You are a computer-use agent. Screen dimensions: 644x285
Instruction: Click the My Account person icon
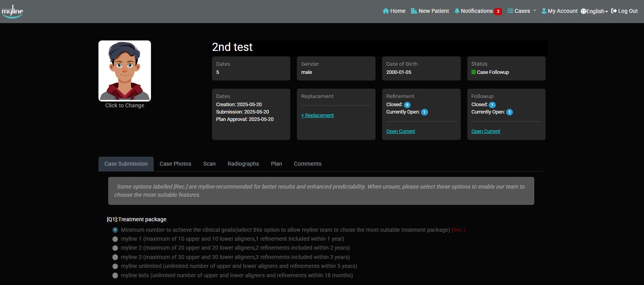(x=544, y=11)
